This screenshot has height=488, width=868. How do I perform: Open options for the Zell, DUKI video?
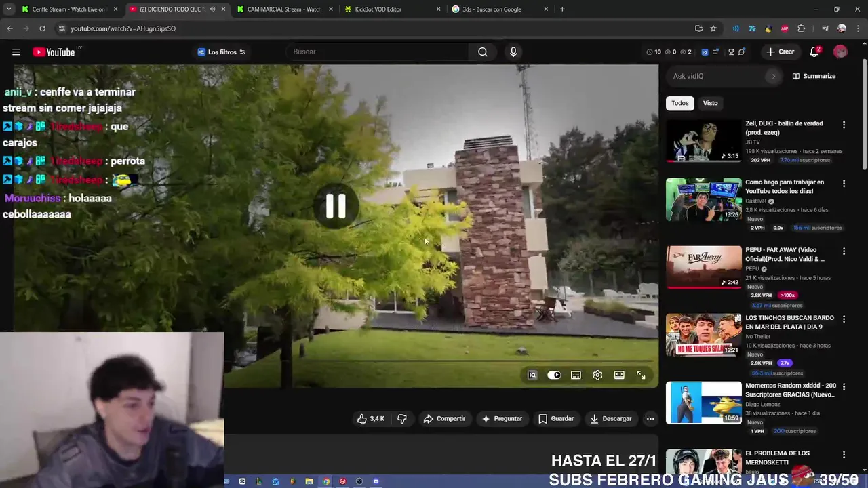point(844,125)
